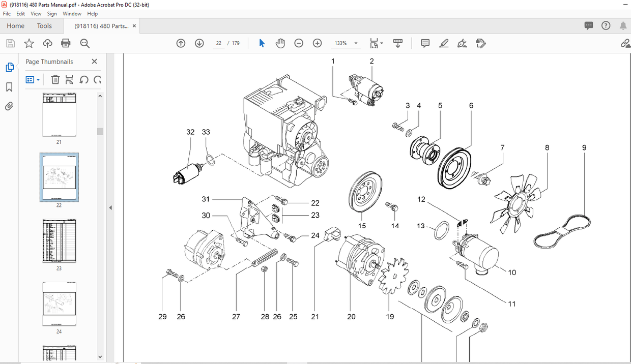Open the thumbnail options dropdown arrow
Screen dimensions: 631x364
pos(38,79)
